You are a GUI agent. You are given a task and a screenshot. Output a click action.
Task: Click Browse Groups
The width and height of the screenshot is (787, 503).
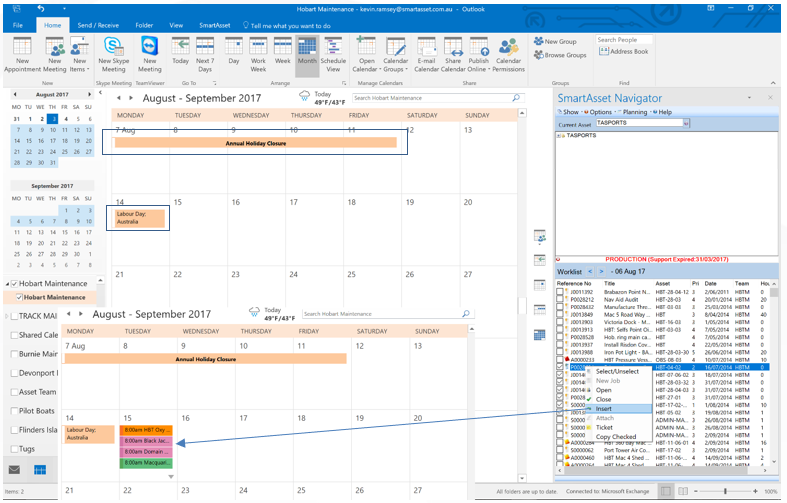tap(560, 55)
